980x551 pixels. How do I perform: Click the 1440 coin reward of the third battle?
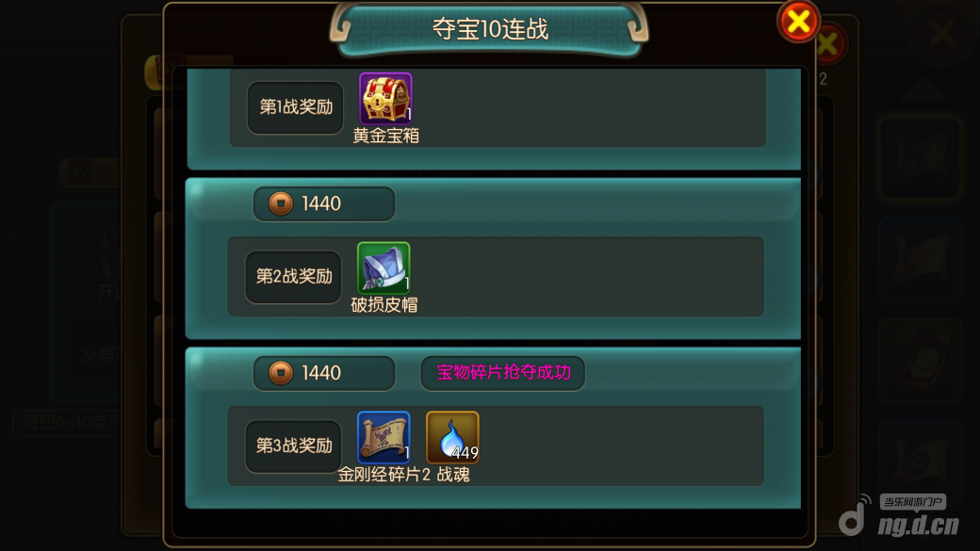pos(324,373)
